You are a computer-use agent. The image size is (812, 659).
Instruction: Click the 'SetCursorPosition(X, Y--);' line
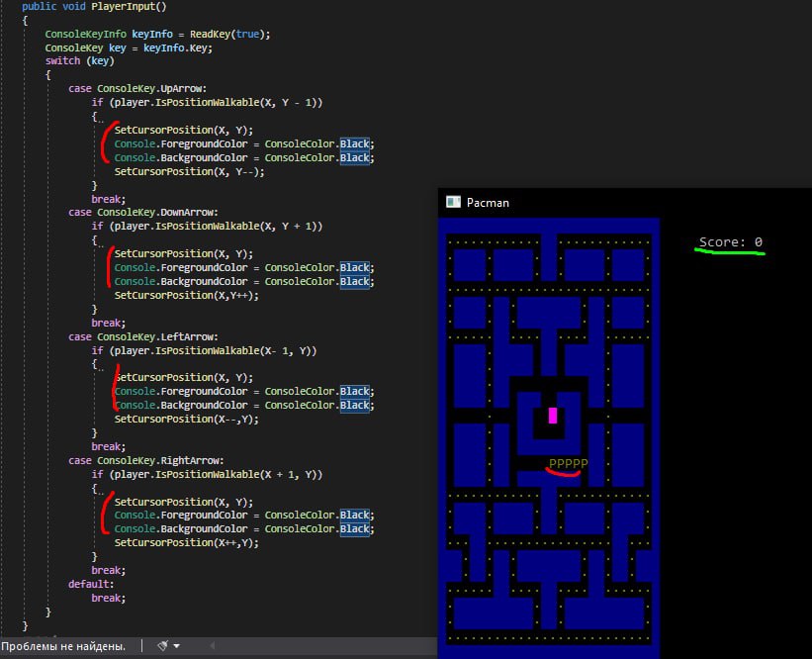(x=189, y=171)
